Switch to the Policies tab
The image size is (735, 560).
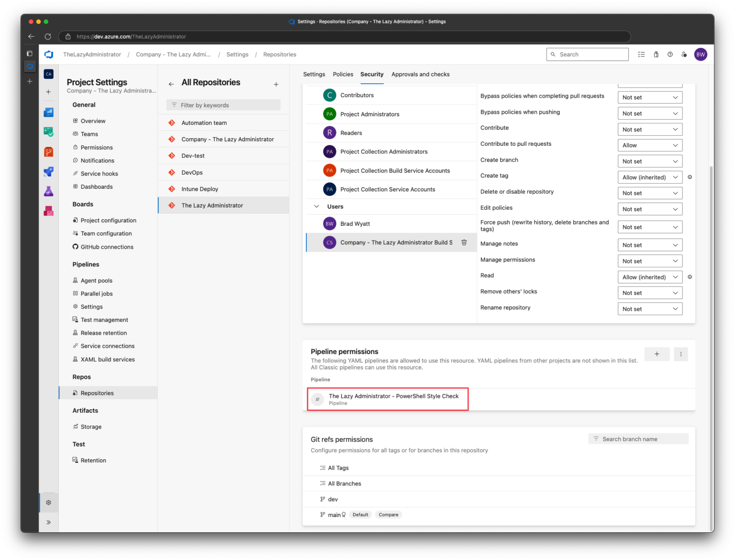[343, 74]
